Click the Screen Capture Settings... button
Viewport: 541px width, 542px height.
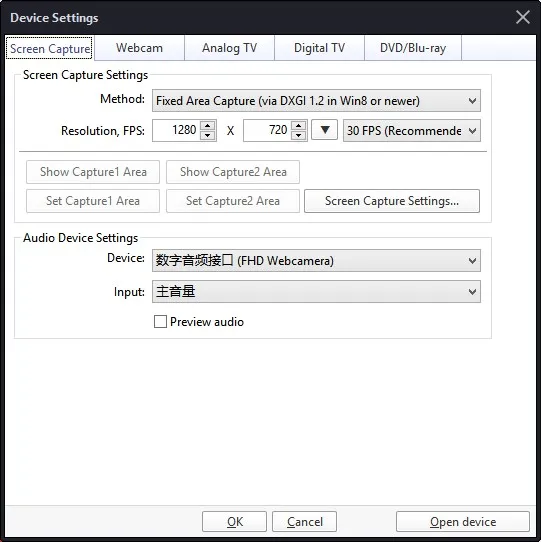(392, 201)
